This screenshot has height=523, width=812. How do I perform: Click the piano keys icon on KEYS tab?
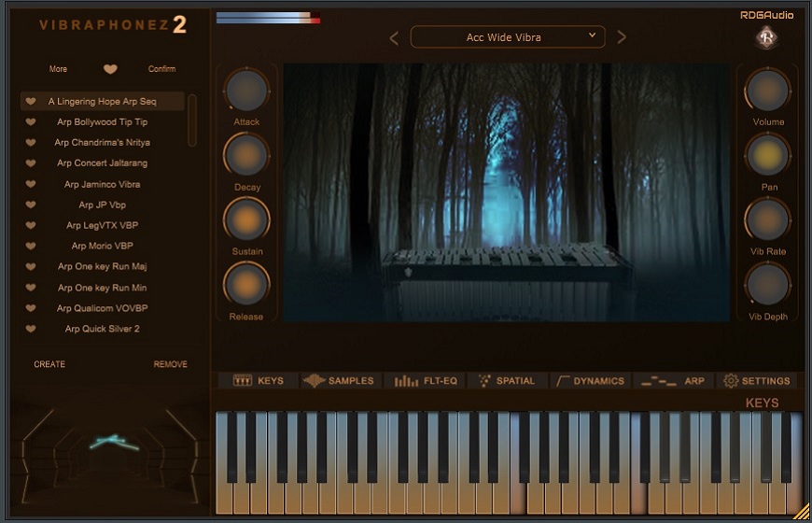pyautogui.click(x=243, y=381)
